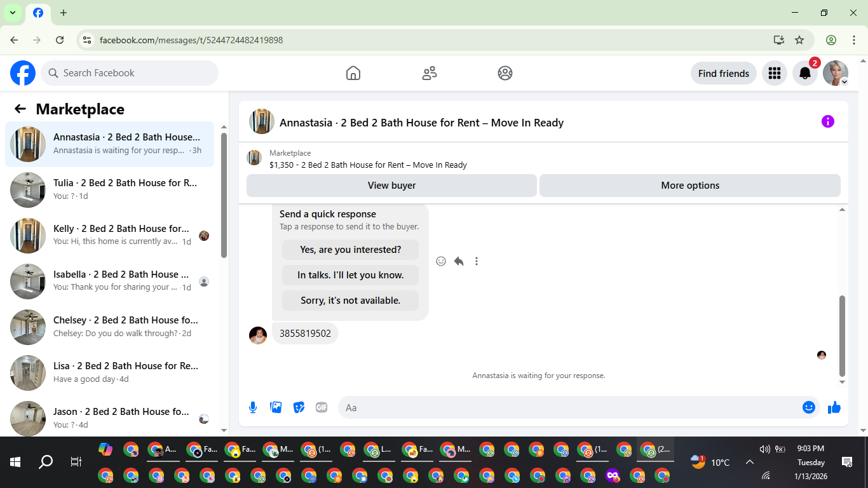React to message with the emoji icon
The height and width of the screenshot is (488, 868).
[441, 261]
